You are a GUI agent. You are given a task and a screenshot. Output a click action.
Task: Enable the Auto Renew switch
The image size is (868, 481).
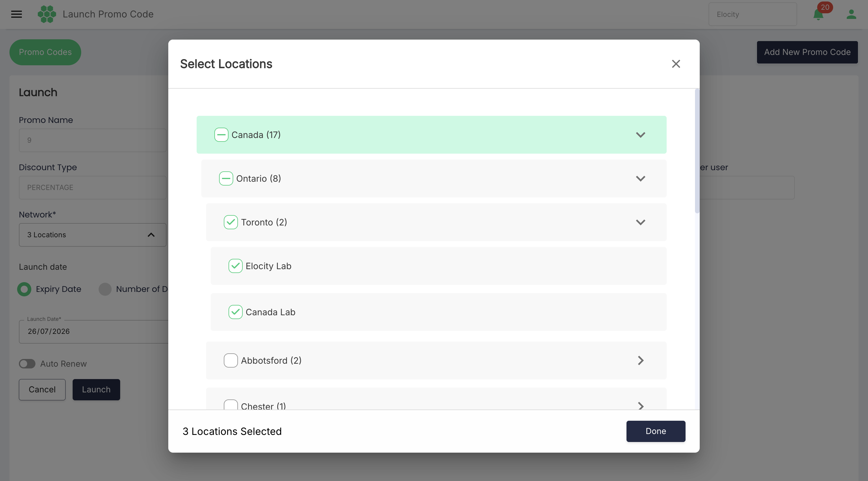pos(27,364)
